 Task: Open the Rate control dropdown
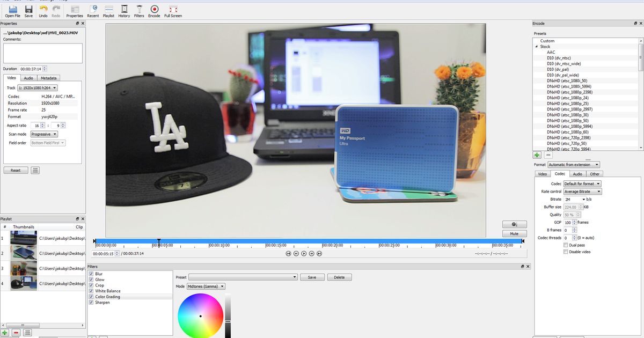tap(582, 192)
